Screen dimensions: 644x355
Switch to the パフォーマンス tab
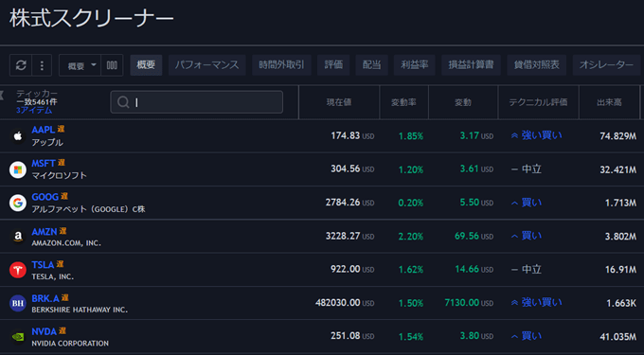click(x=207, y=64)
